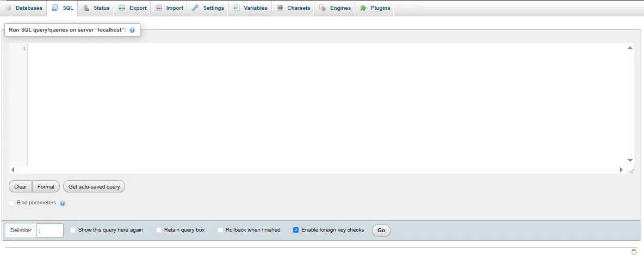Viewport: 644px width, 261px height.
Task: Click the Export tab icon
Action: tap(122, 8)
